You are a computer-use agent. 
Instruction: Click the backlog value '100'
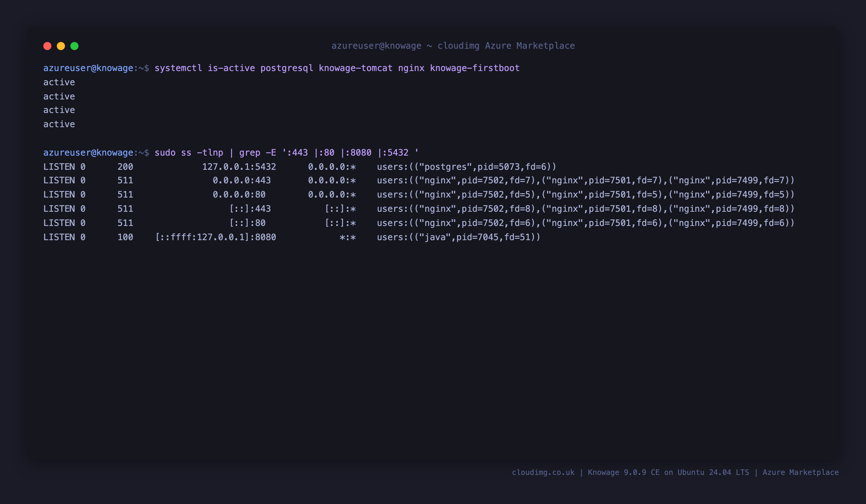click(x=125, y=237)
